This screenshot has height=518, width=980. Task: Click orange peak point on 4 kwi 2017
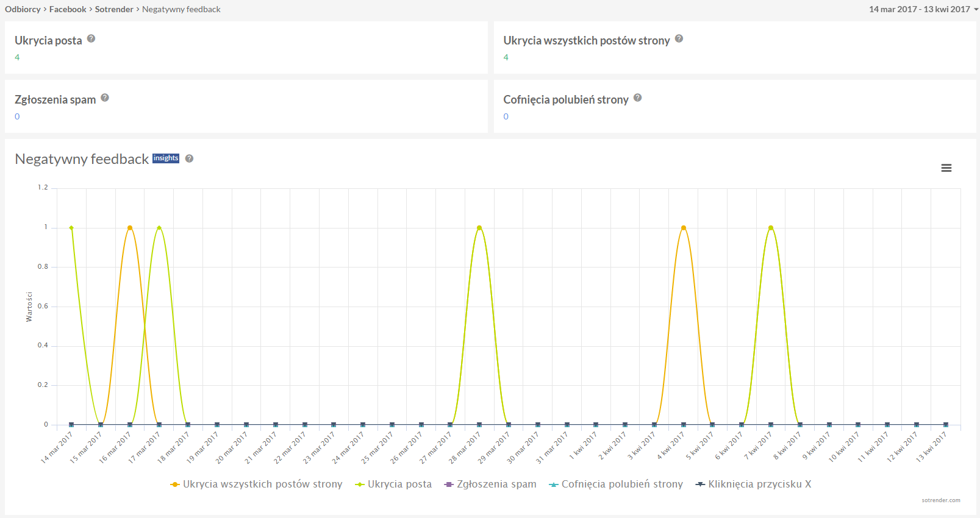point(684,228)
